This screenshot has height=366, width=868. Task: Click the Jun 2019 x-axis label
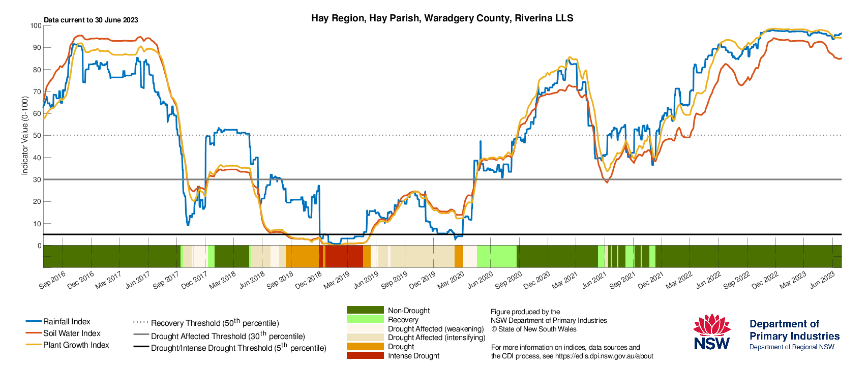pos(365,280)
